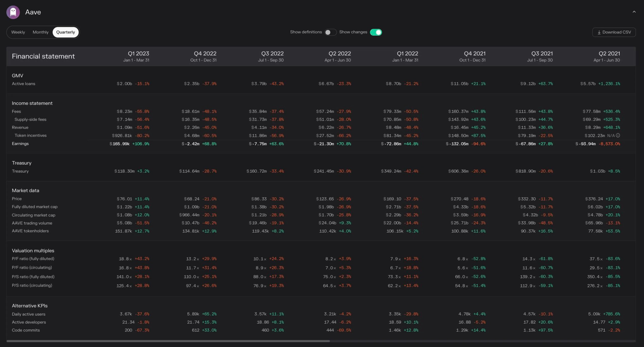This screenshot has height=347, width=644.
Task: Click the download arrow icon beside Download CSV
Action: click(599, 32)
